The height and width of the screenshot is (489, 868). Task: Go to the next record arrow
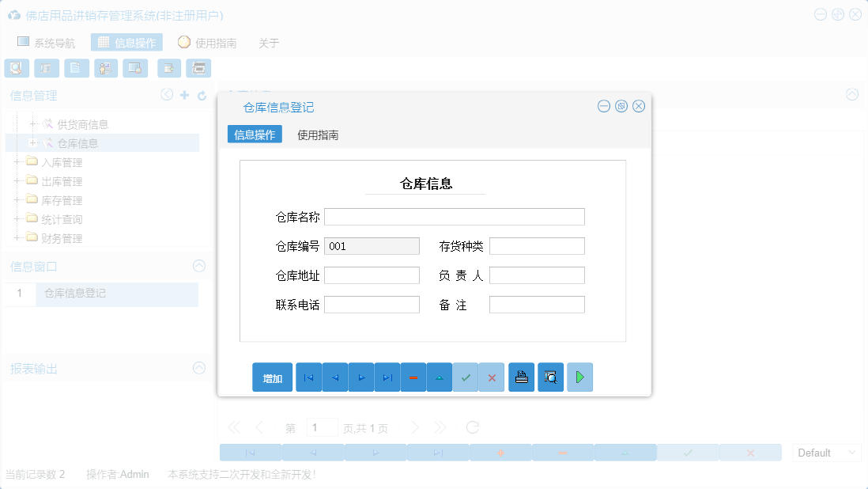tap(361, 377)
